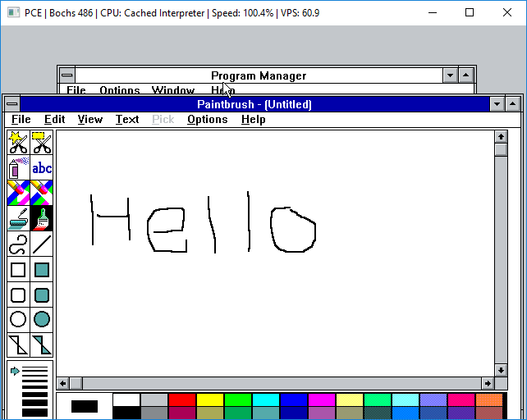Choose the Curve drawing tool
Image resolution: width=527 pixels, height=420 pixels.
click(19, 244)
